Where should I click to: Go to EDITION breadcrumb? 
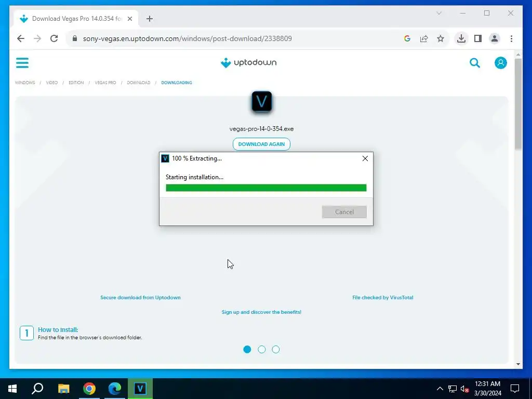(x=76, y=83)
